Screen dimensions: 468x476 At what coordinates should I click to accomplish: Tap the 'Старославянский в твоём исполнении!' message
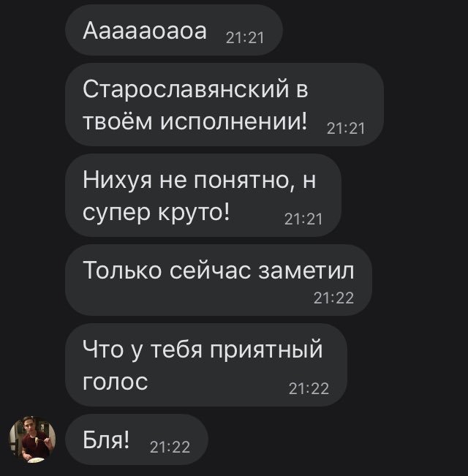[224, 105]
